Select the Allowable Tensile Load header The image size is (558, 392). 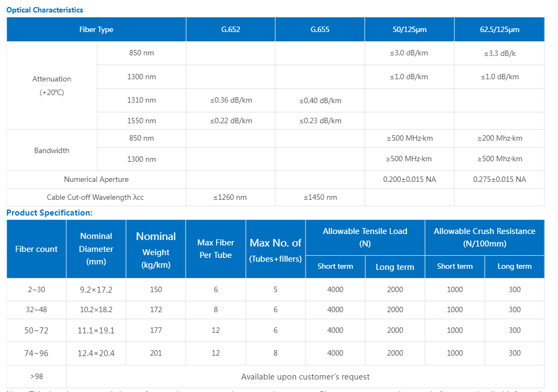[365, 237]
